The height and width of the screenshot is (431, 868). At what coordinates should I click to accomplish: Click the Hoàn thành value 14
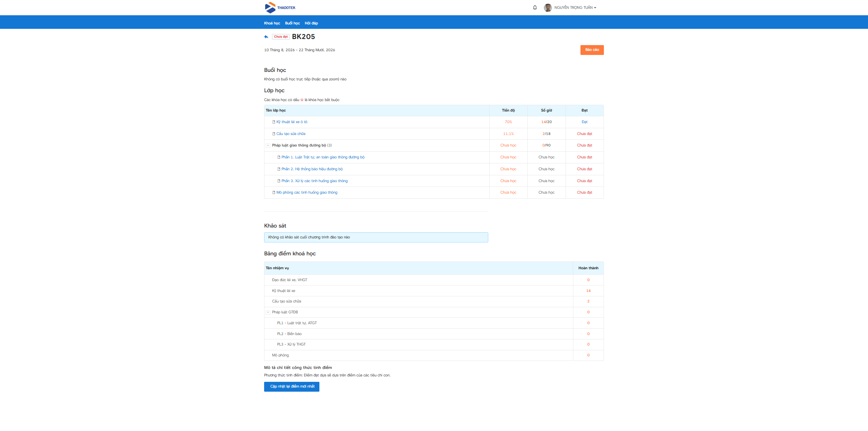click(588, 291)
